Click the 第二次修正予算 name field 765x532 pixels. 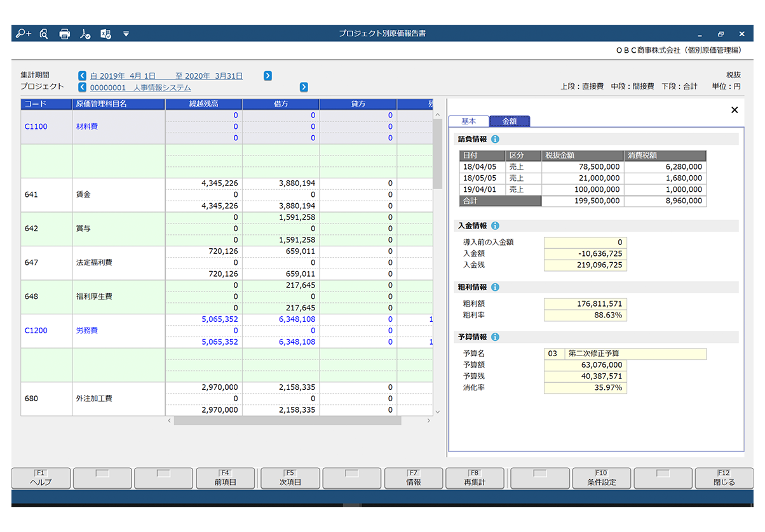(x=635, y=354)
